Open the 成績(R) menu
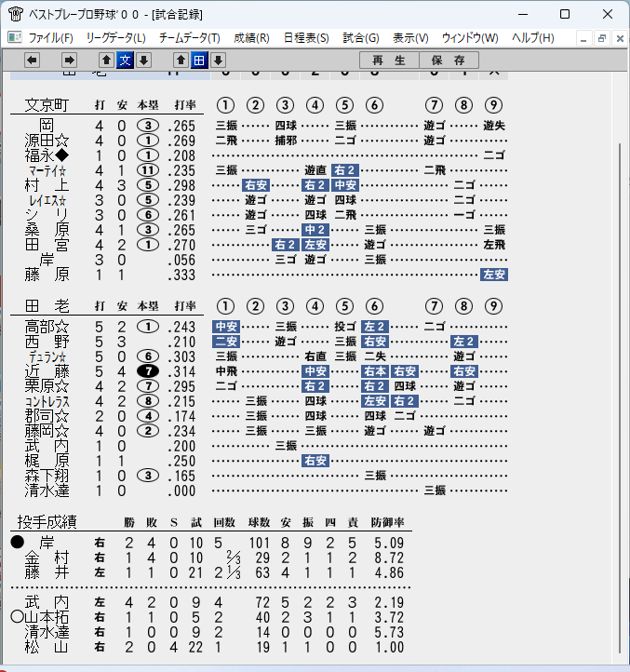The height and width of the screenshot is (672, 630). 251,38
